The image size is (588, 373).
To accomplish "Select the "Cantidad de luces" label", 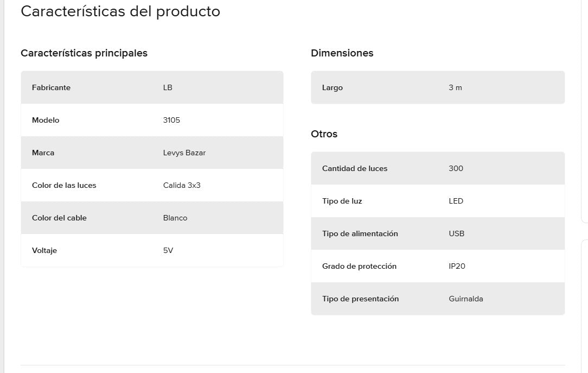I will tap(355, 168).
